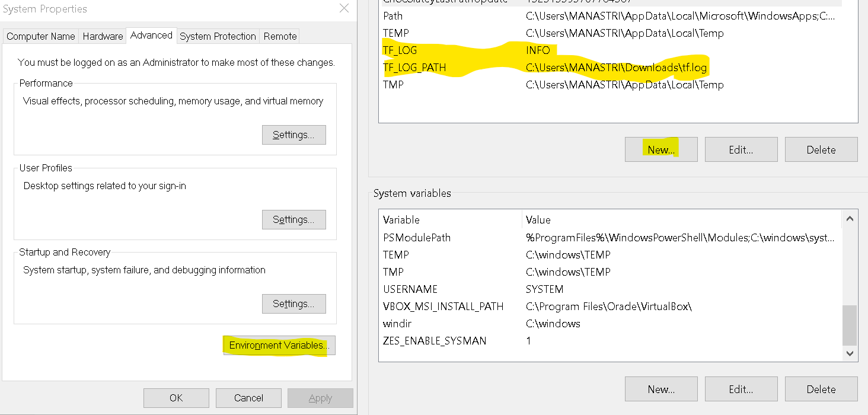Edit the selected user variable

click(x=741, y=149)
